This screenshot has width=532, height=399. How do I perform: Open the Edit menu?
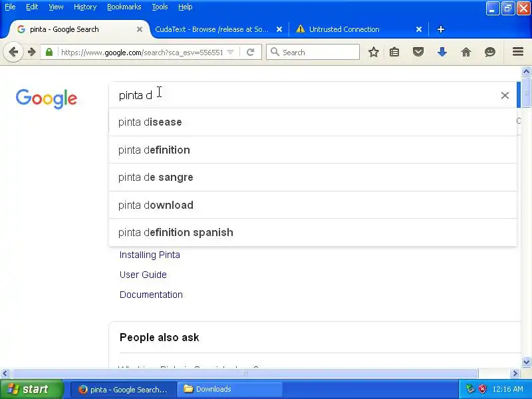click(x=32, y=7)
